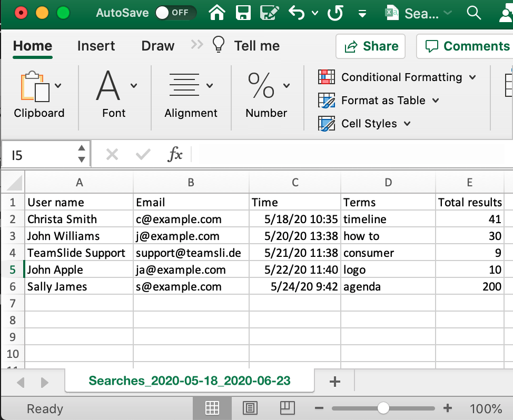The image size is (513, 420).
Task: Open the Conditional Formatting icon
Action: (x=326, y=77)
